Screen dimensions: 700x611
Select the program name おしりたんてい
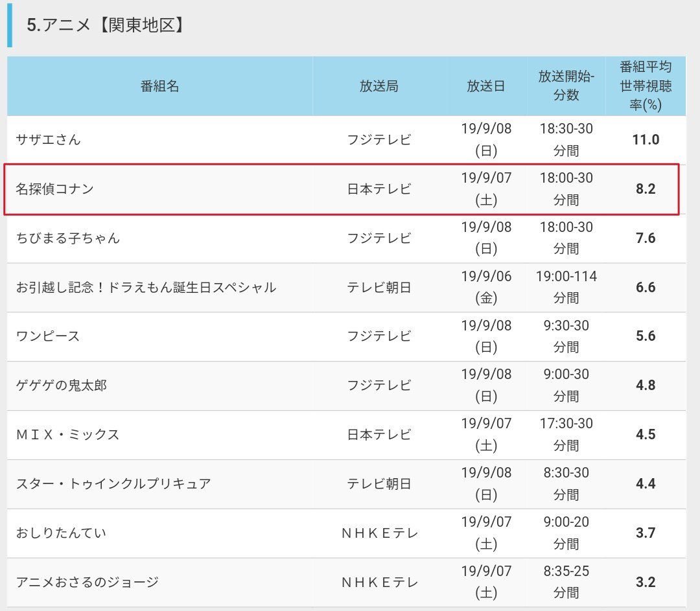click(61, 533)
